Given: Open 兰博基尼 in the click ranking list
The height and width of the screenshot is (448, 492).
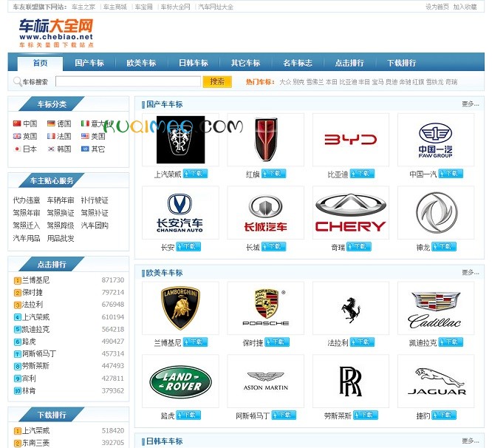Looking at the screenshot, I should coord(35,280).
